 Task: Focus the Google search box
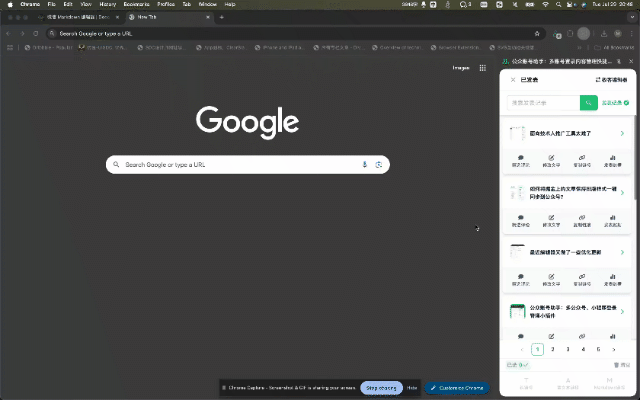click(x=247, y=164)
